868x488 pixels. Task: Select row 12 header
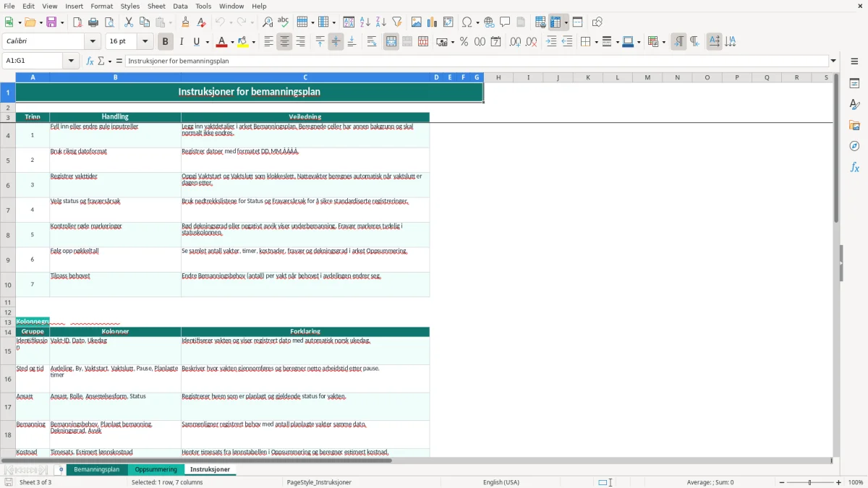[x=8, y=312]
